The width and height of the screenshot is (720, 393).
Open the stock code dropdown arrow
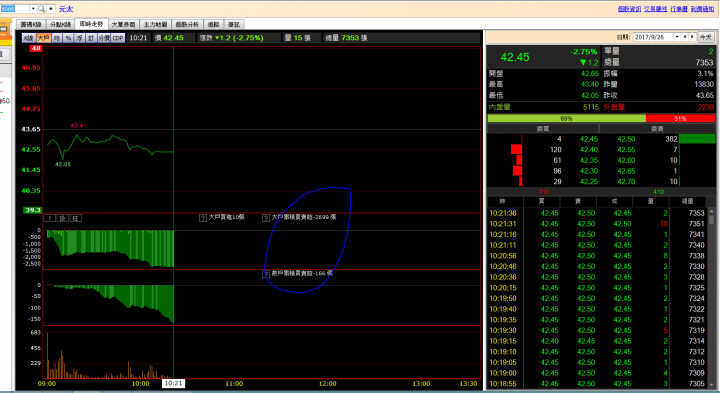33,9
